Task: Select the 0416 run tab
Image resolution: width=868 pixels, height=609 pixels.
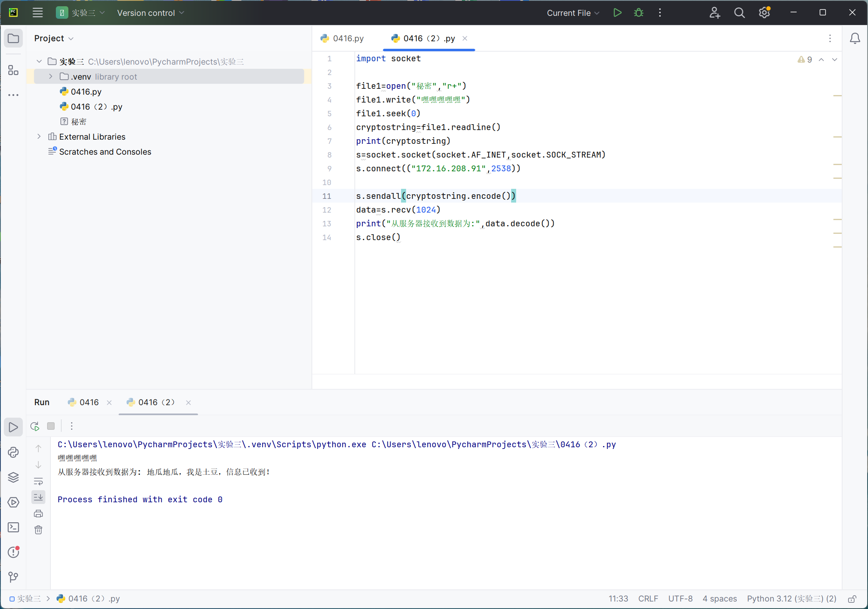Action: point(89,402)
